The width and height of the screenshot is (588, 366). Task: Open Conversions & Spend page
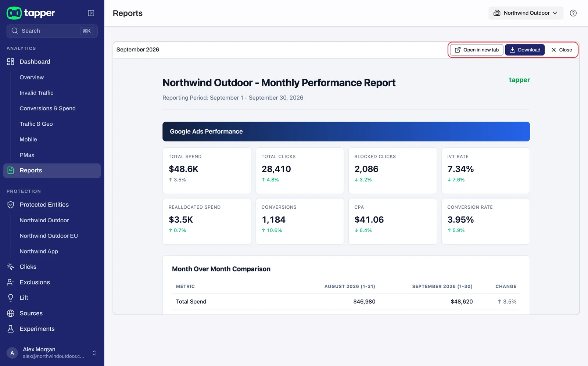(x=47, y=108)
